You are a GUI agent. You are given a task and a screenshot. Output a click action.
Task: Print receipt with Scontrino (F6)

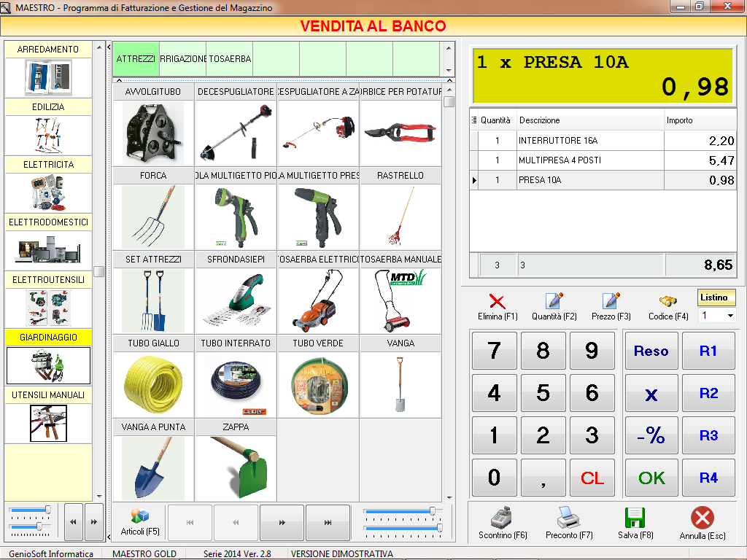tap(503, 519)
